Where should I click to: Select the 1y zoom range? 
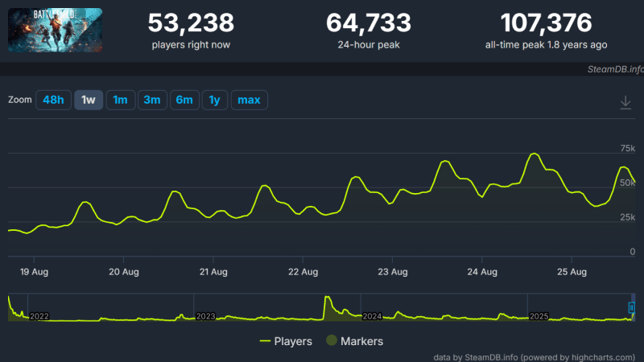[215, 100]
